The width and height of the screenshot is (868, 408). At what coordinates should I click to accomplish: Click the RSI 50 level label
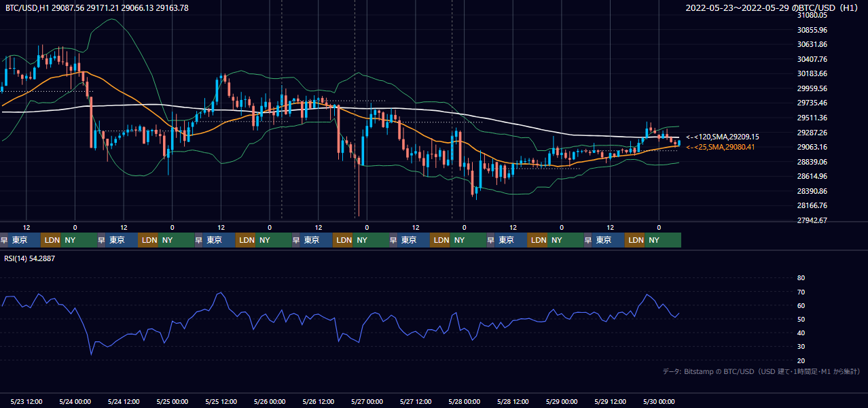(x=801, y=319)
